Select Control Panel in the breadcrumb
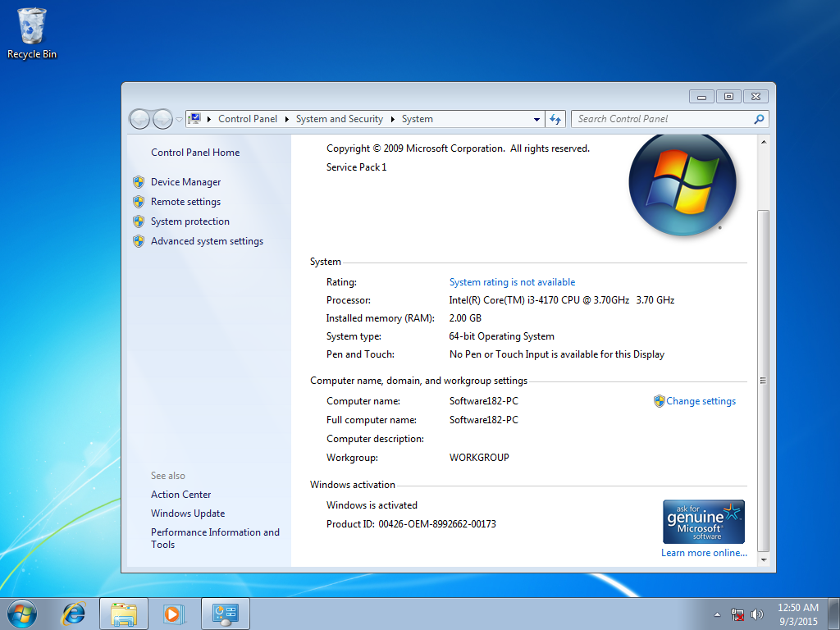 point(248,119)
